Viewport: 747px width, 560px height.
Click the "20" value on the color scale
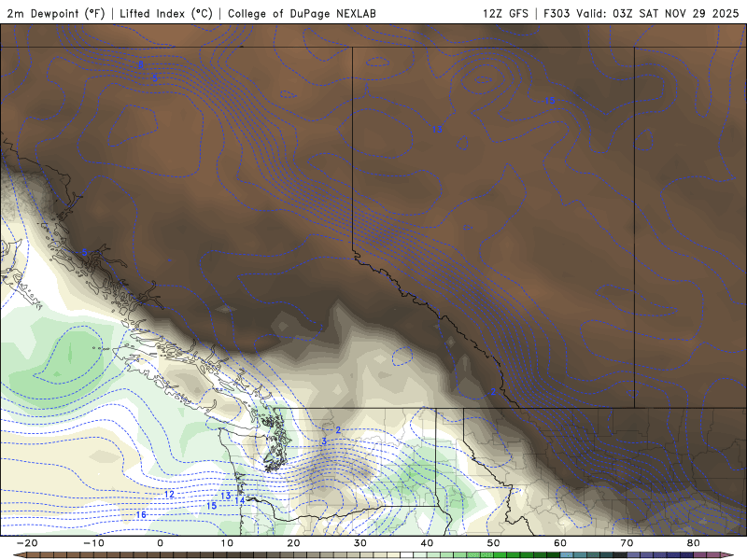(x=293, y=543)
